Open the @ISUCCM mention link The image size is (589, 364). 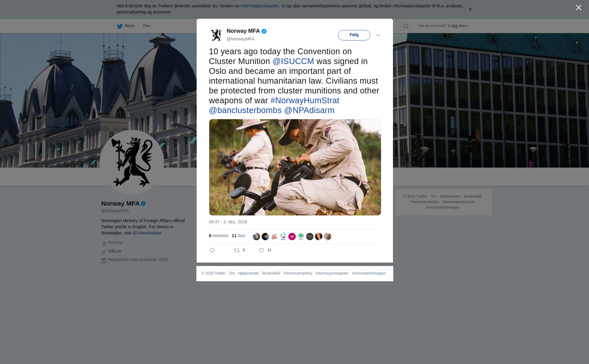[x=293, y=61]
